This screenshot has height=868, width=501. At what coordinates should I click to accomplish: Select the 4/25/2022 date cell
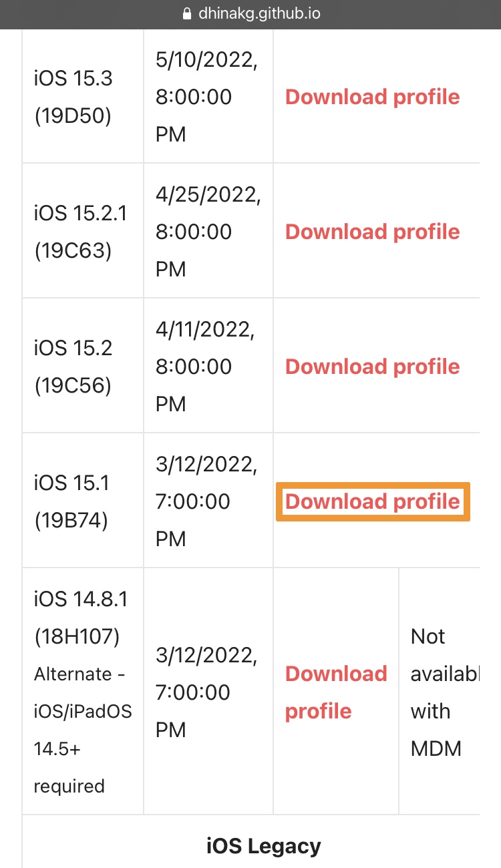point(208,232)
